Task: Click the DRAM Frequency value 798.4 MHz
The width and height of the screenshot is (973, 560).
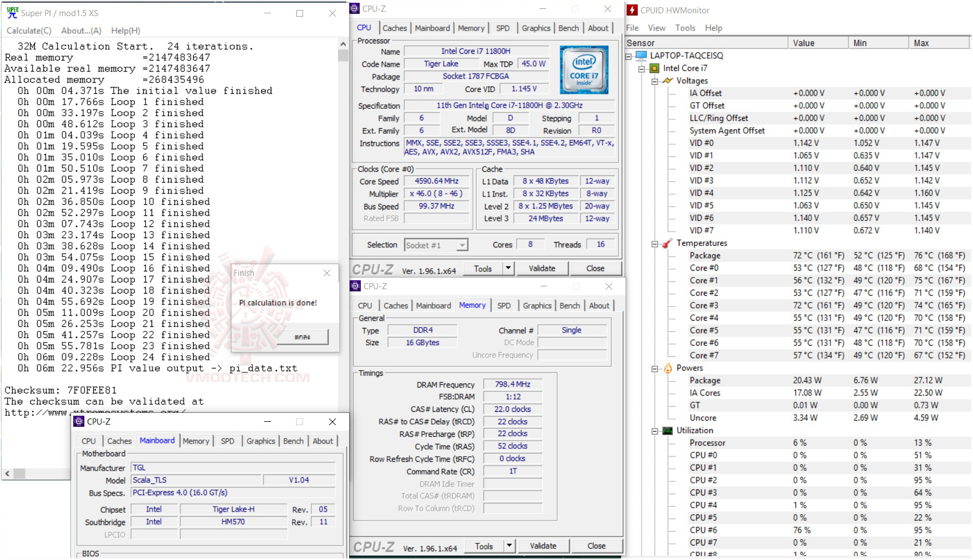Action: point(513,384)
